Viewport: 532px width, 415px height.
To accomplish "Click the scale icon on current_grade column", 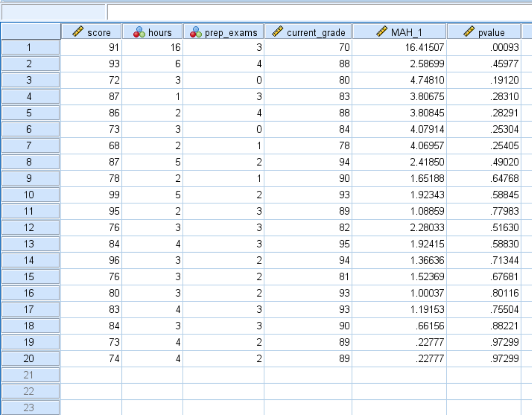I will click(277, 31).
